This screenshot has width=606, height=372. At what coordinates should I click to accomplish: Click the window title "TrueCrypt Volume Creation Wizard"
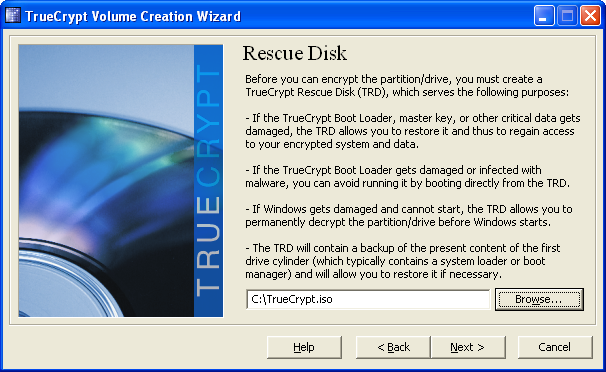(133, 16)
